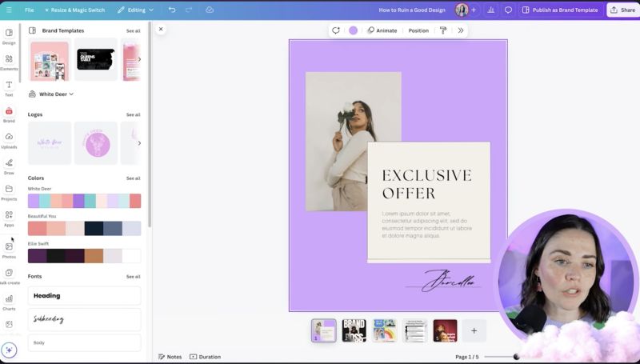
Task: Click the profile avatar in the top bar
Action: (x=462, y=10)
